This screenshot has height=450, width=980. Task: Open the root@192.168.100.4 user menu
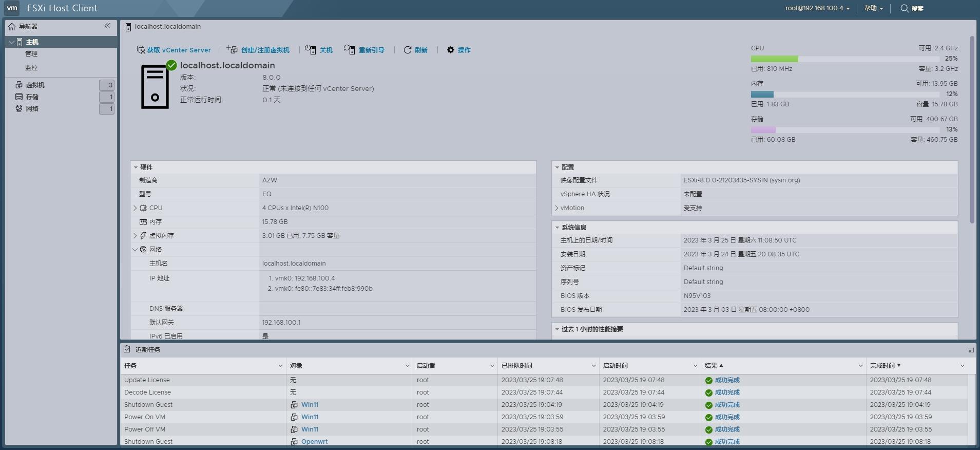click(817, 8)
